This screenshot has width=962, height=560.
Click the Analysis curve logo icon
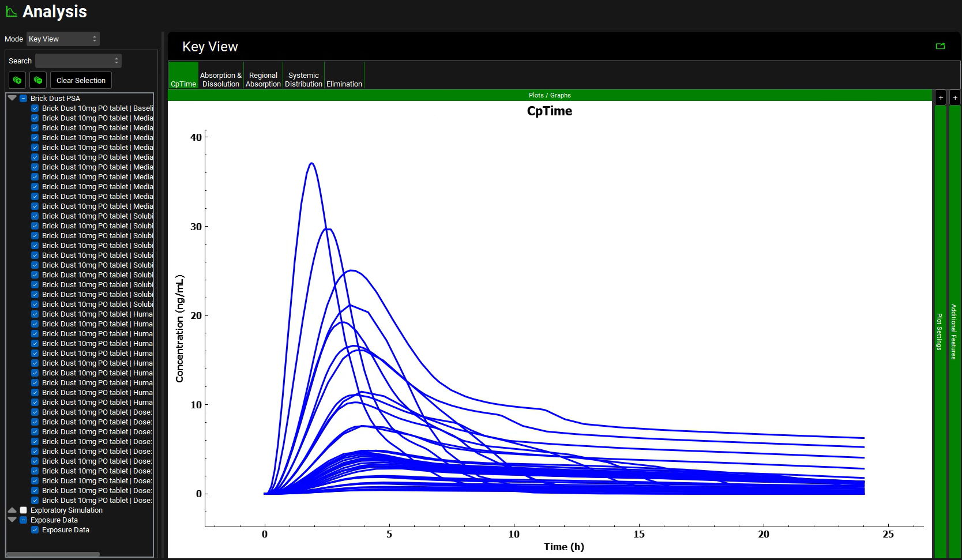click(x=11, y=12)
